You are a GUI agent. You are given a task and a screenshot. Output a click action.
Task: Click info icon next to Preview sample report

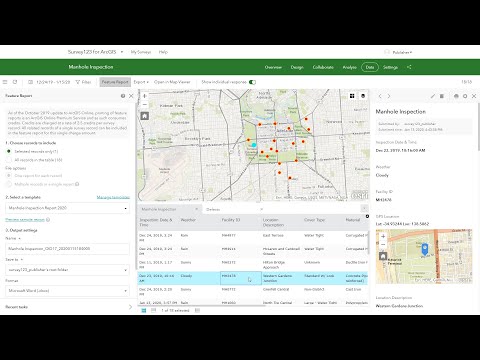(48, 219)
